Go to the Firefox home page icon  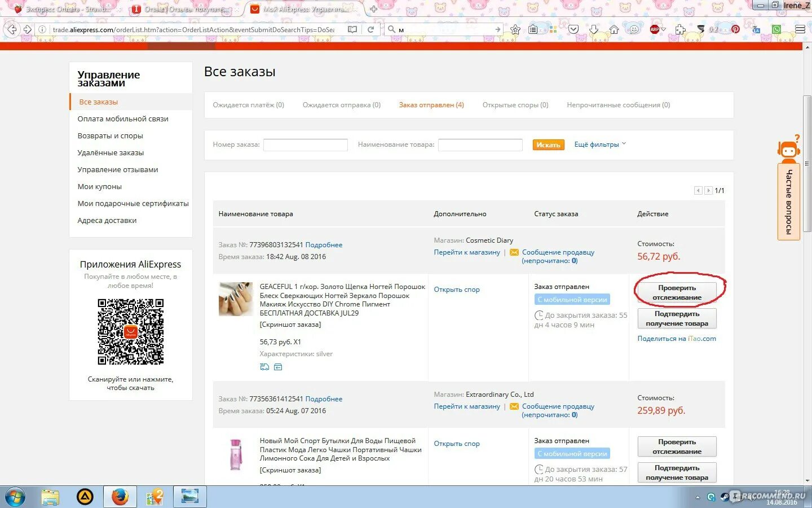(x=614, y=29)
